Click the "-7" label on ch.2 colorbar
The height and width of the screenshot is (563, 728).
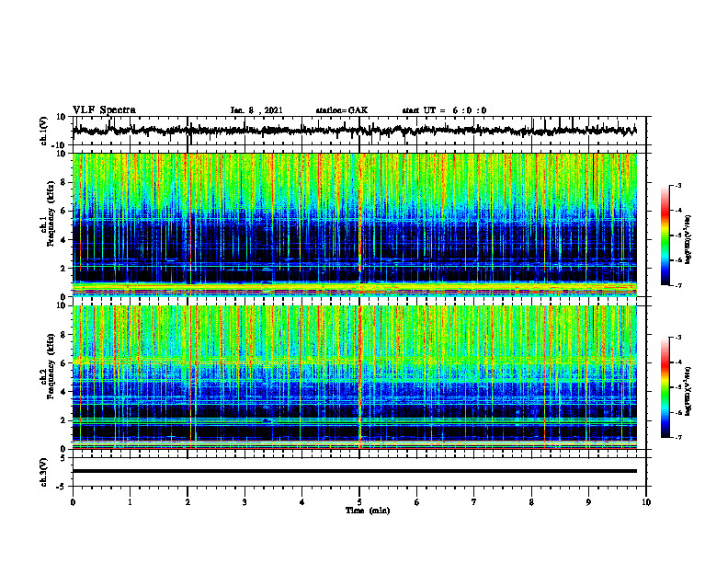[678, 437]
